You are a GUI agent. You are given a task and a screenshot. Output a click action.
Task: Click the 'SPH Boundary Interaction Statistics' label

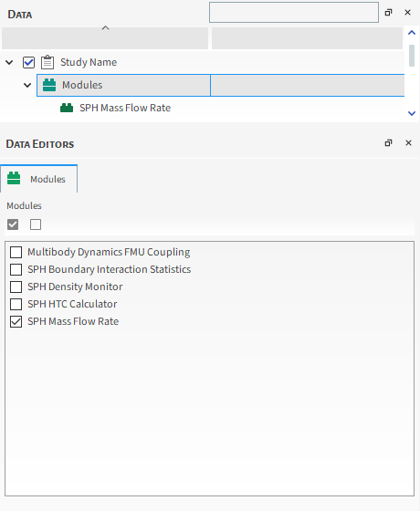click(x=110, y=269)
